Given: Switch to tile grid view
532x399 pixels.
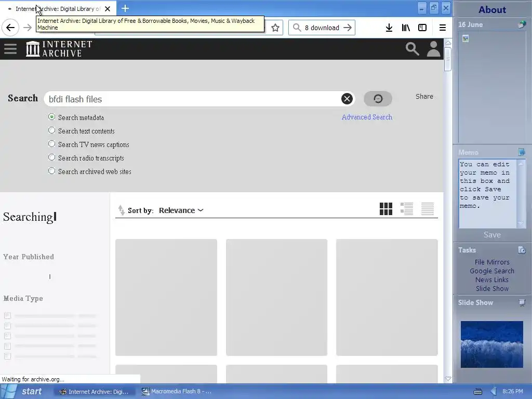Looking at the screenshot, I should point(386,209).
